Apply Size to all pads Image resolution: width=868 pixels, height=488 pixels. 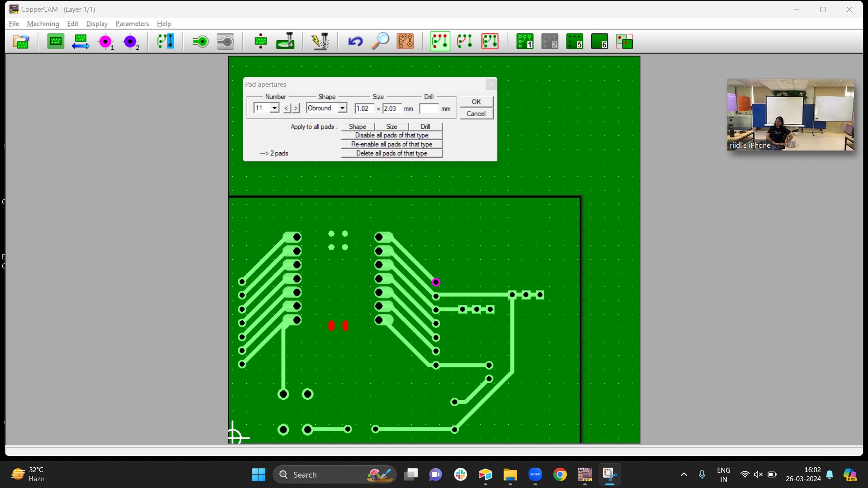(x=392, y=127)
